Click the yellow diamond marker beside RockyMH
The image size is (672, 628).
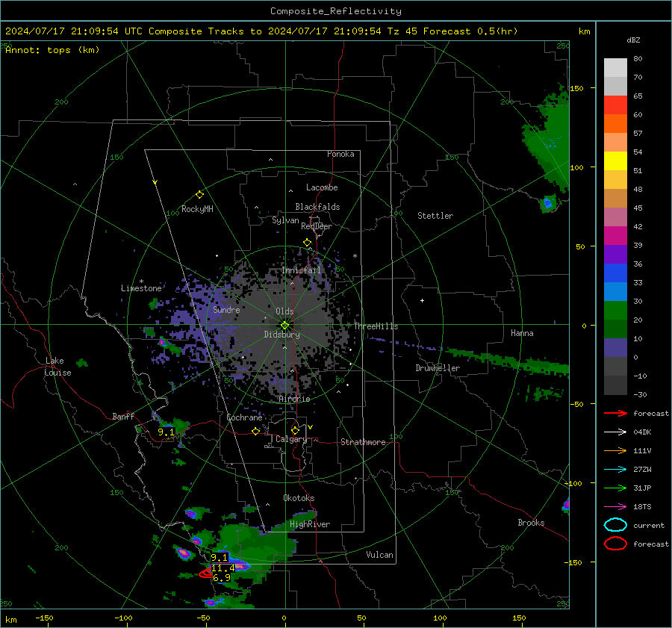pyautogui.click(x=199, y=195)
